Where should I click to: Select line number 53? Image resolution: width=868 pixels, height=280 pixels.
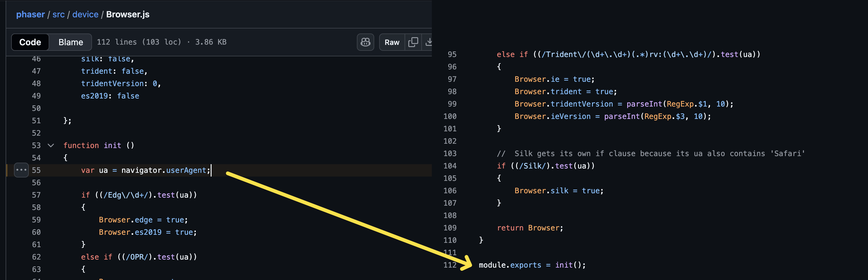pos(36,146)
